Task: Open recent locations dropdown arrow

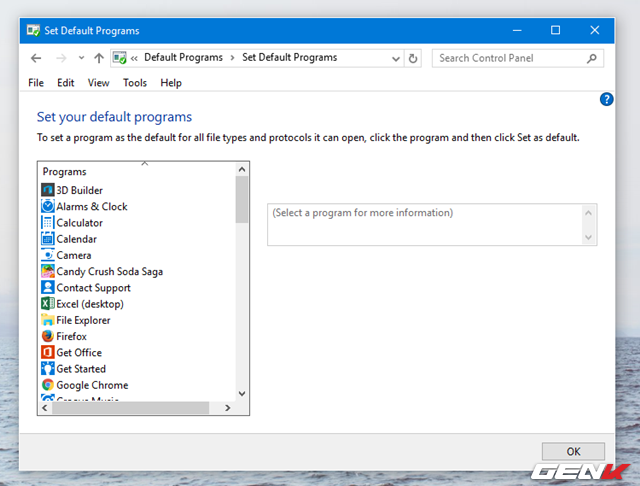Action: pyautogui.click(x=82, y=58)
